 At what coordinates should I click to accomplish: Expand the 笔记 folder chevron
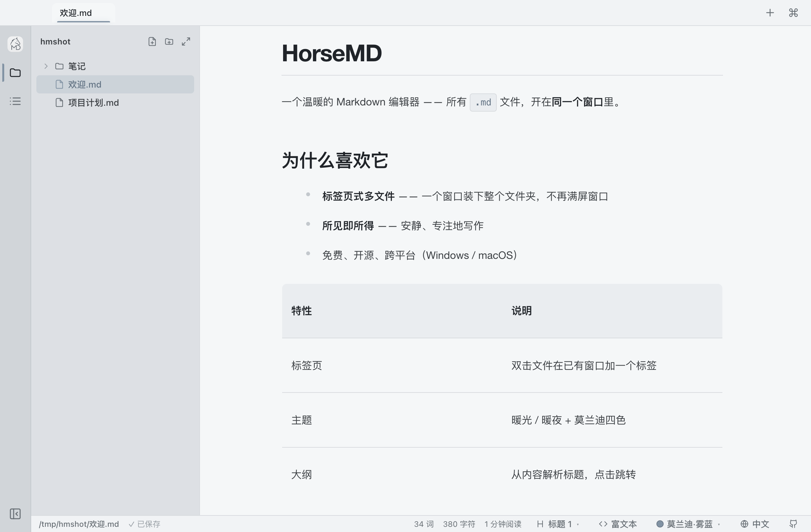tap(46, 66)
